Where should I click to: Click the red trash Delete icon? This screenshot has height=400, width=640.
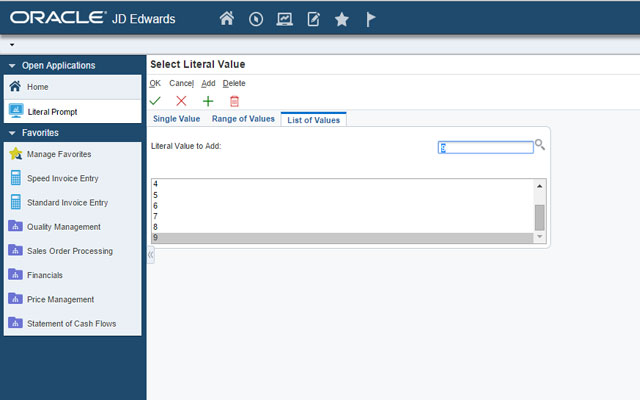(234, 101)
